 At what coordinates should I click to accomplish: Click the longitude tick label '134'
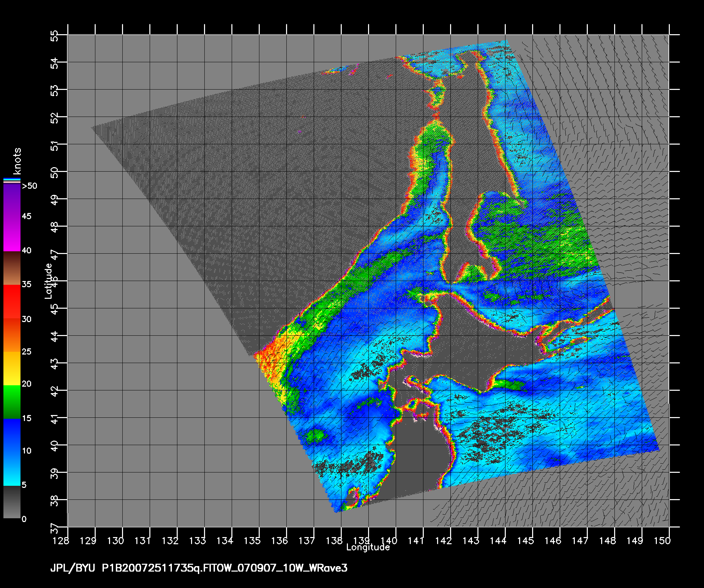pyautogui.click(x=225, y=540)
